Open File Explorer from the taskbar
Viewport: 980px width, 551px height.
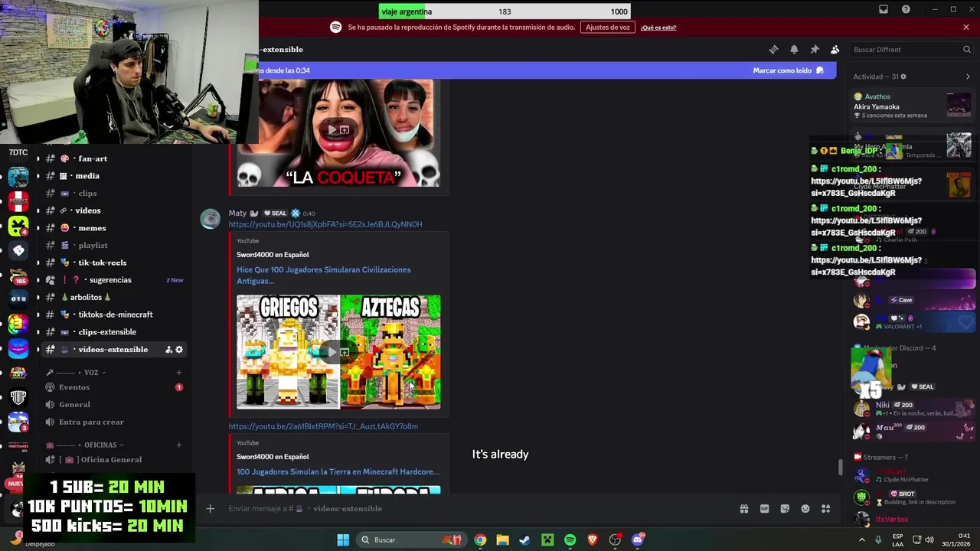coord(502,540)
